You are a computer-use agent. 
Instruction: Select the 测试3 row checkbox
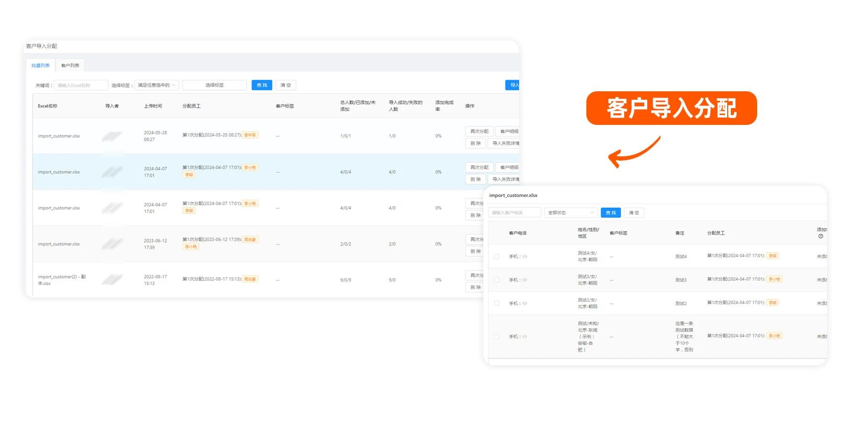(497, 280)
